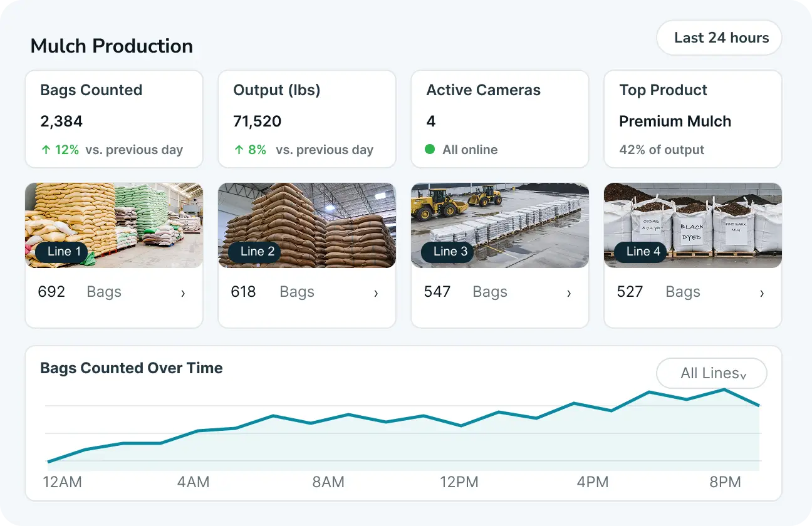Expand the 618 Bags row chevron
This screenshot has width=812, height=526.
[x=376, y=293]
